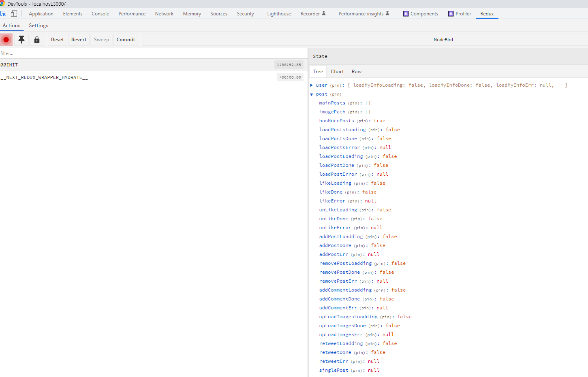The height and width of the screenshot is (377, 588).
Task: Click the post key label
Action: 322,94
